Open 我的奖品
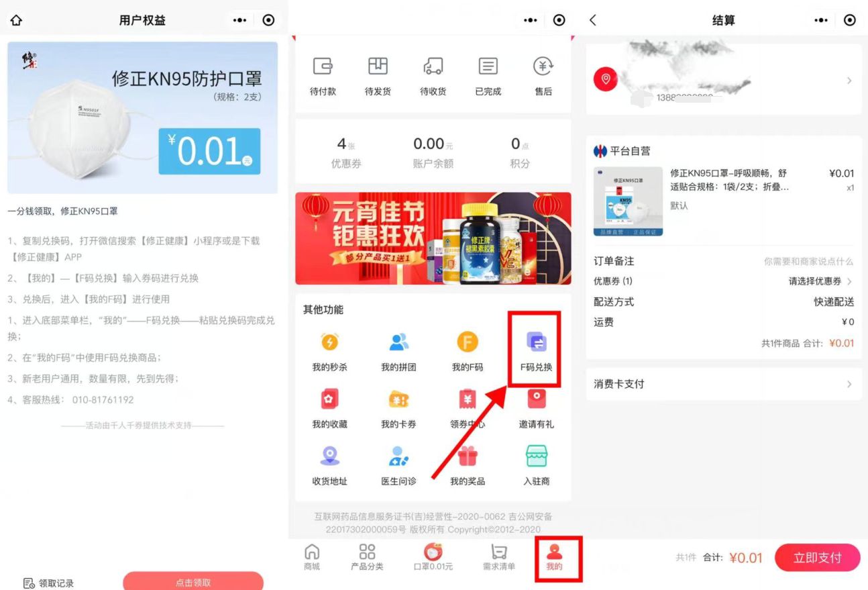The height and width of the screenshot is (590, 868). click(468, 466)
